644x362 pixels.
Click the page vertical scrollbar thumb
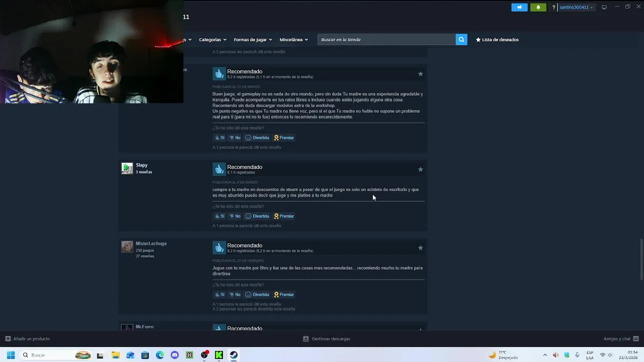point(641,260)
